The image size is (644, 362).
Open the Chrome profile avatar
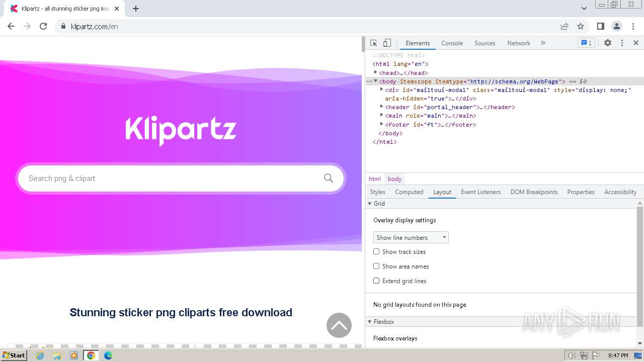pos(617,26)
